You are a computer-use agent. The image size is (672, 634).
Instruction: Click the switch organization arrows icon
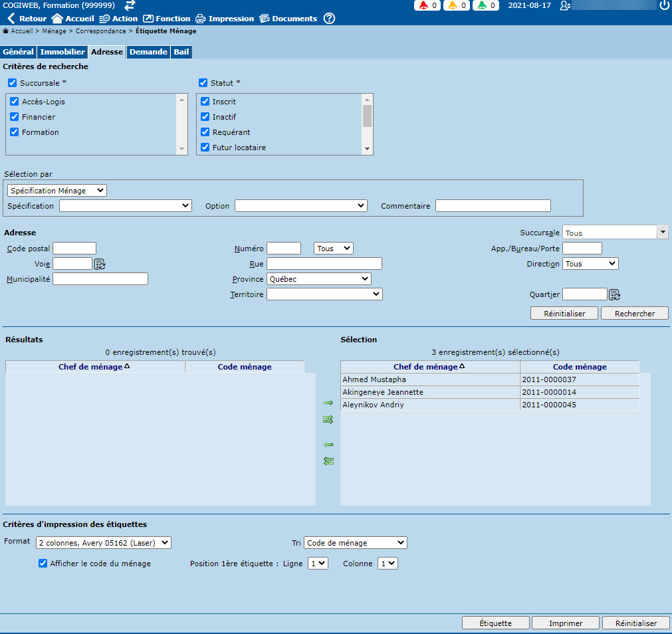[130, 5]
